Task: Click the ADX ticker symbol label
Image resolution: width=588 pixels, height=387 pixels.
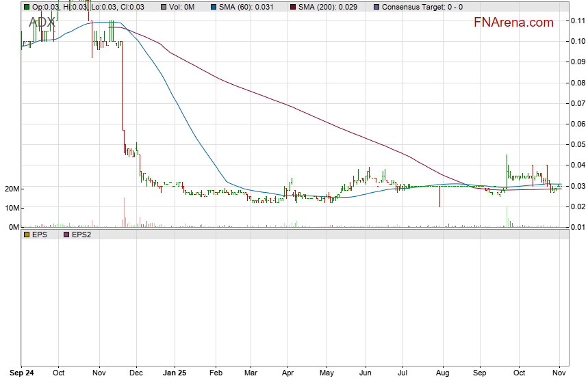Action: coord(42,23)
